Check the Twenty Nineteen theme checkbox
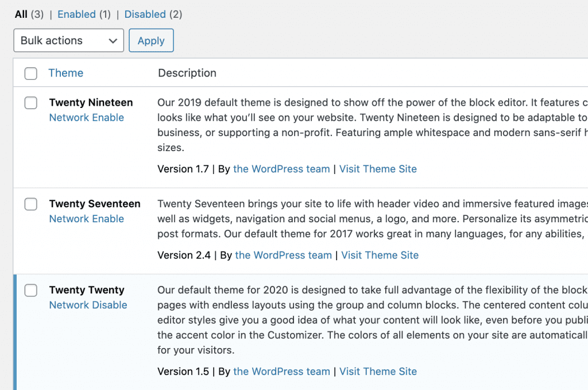This screenshot has height=390, width=588. pos(31,103)
